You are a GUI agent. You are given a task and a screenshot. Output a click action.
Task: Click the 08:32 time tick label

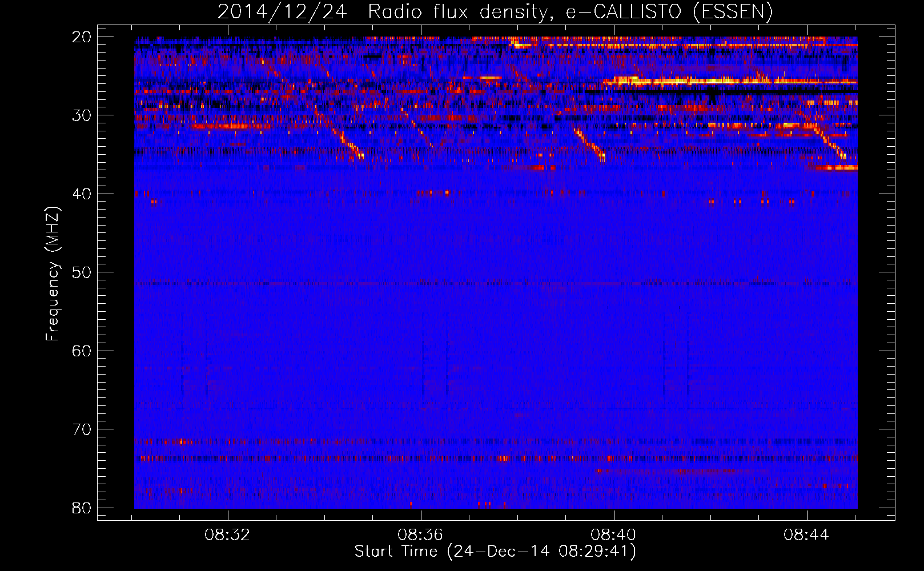pos(227,535)
